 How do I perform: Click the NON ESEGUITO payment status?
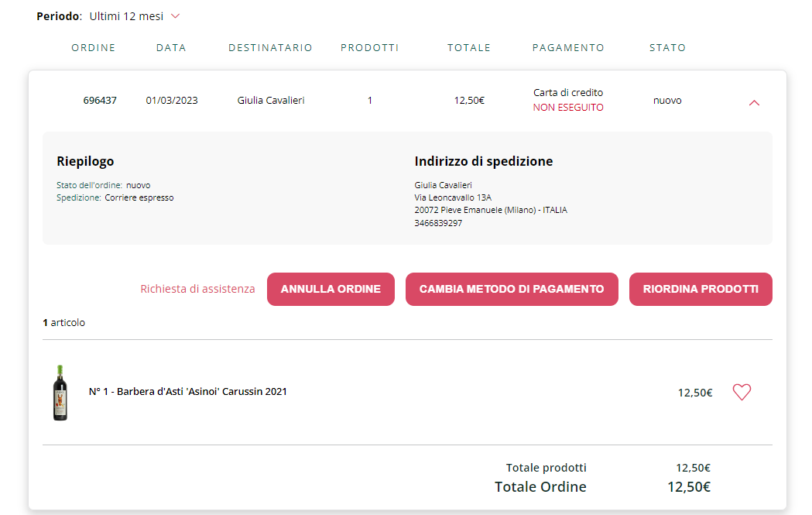click(568, 107)
